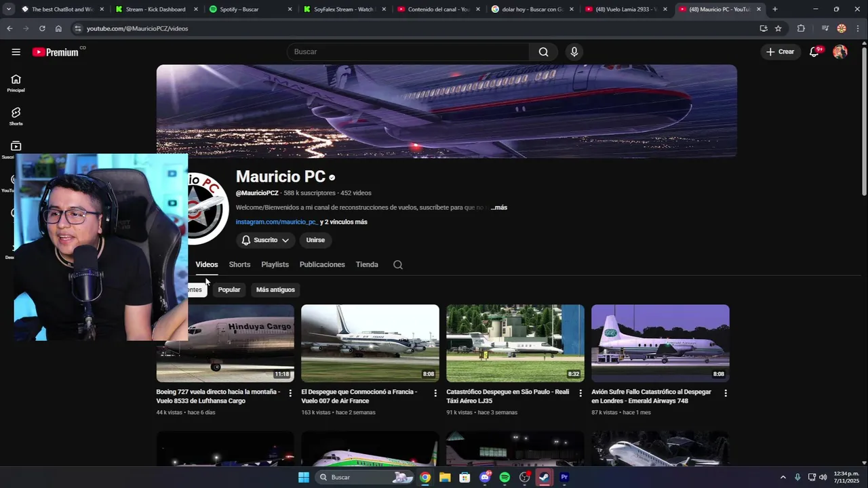The image size is (868, 488).
Task: Open Steam from the taskbar
Action: 544,477
